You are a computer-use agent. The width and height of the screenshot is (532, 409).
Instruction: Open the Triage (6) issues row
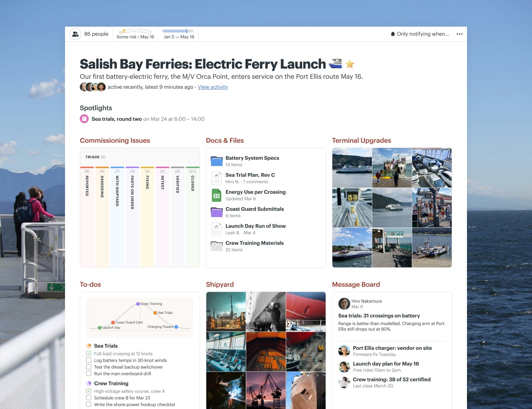[x=140, y=157]
